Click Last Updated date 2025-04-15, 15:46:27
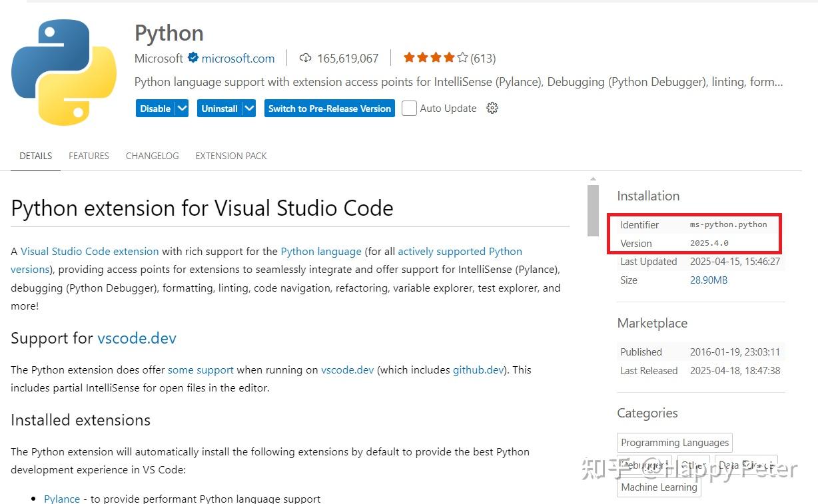This screenshot has height=504, width=818. click(x=735, y=262)
